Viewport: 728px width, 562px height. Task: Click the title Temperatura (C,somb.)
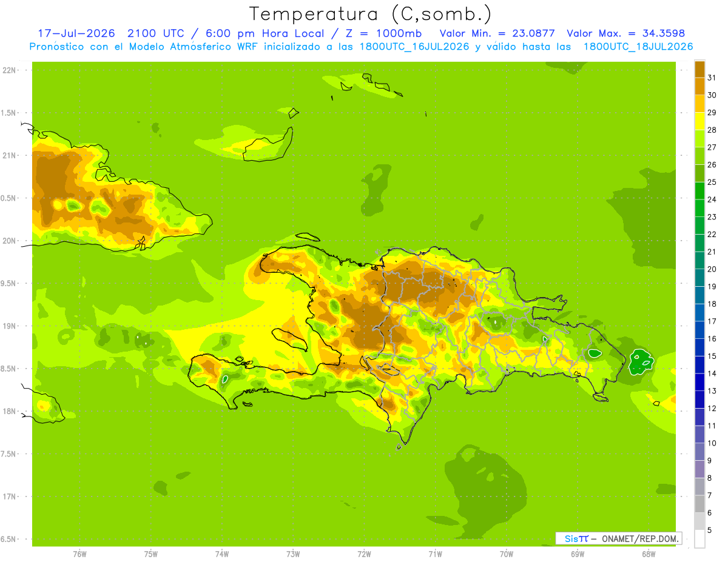(x=371, y=14)
